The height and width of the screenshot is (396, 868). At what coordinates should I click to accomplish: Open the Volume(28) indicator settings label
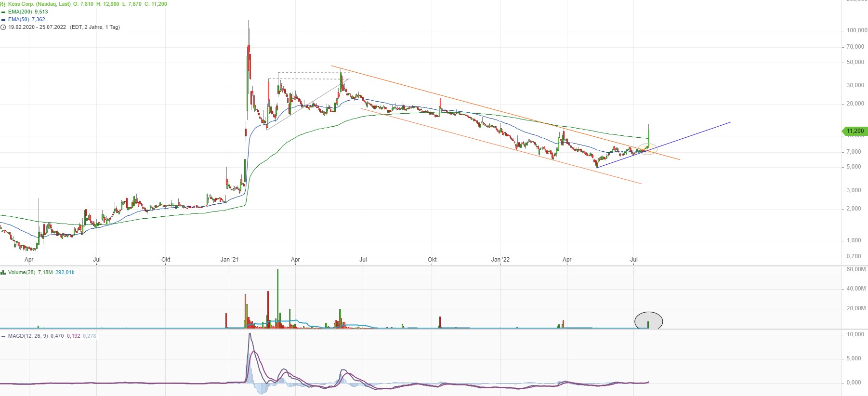click(21, 273)
